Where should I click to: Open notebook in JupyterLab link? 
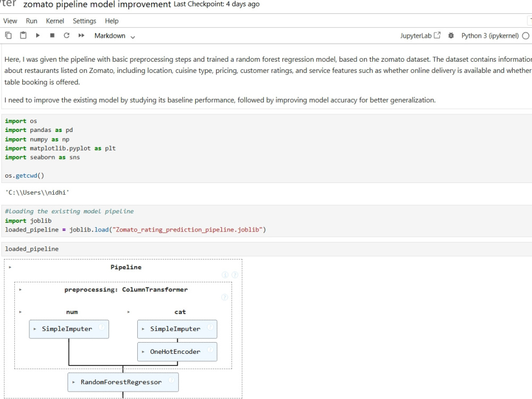click(420, 35)
